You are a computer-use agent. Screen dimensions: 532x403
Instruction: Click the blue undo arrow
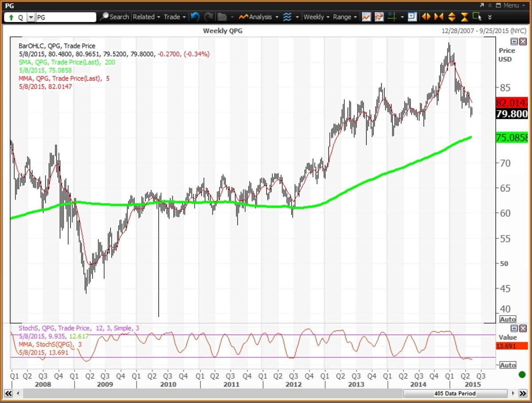pyautogui.click(x=195, y=17)
